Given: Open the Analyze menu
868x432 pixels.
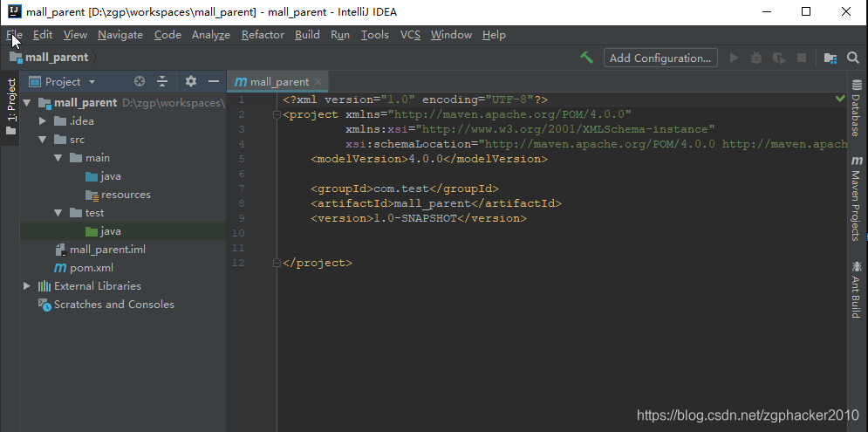Looking at the screenshot, I should [x=211, y=35].
